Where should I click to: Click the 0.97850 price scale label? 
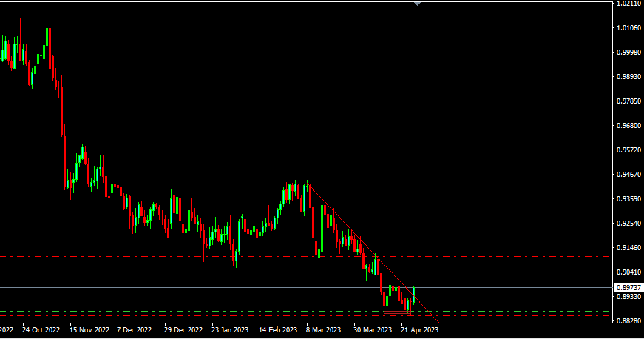tap(628, 101)
